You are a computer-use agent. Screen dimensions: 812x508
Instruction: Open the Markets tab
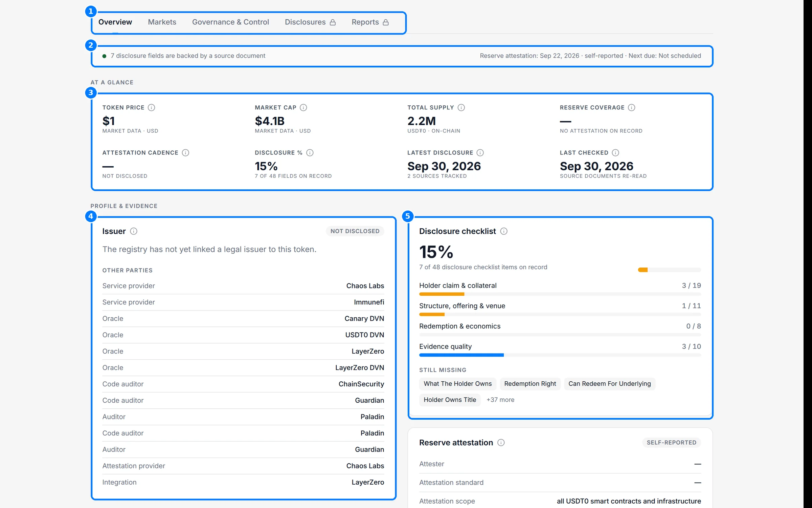162,22
